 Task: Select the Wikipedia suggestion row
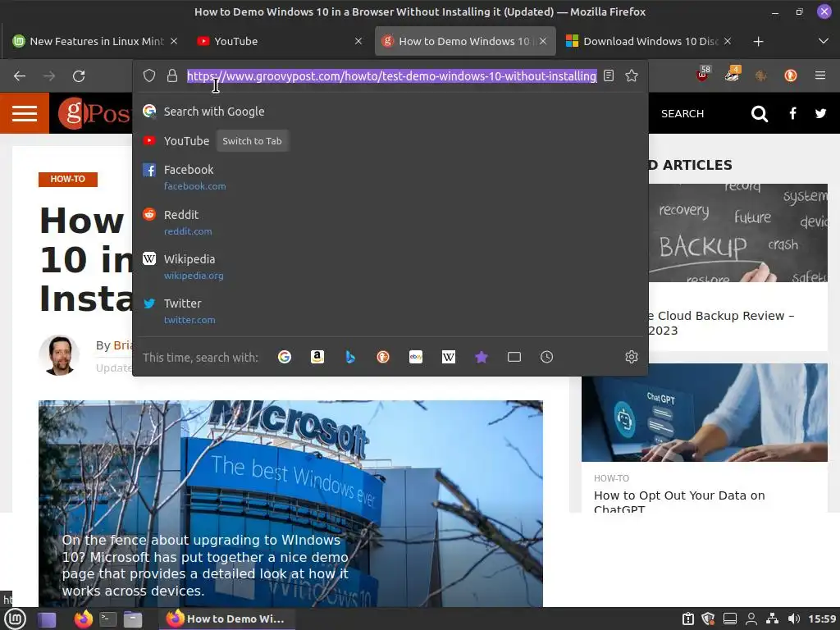pyautogui.click(x=390, y=267)
